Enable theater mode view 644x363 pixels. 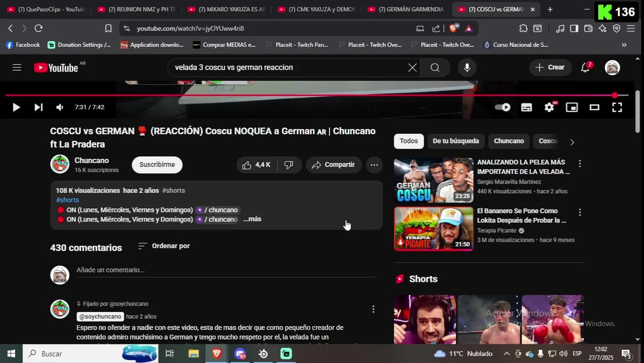click(595, 107)
